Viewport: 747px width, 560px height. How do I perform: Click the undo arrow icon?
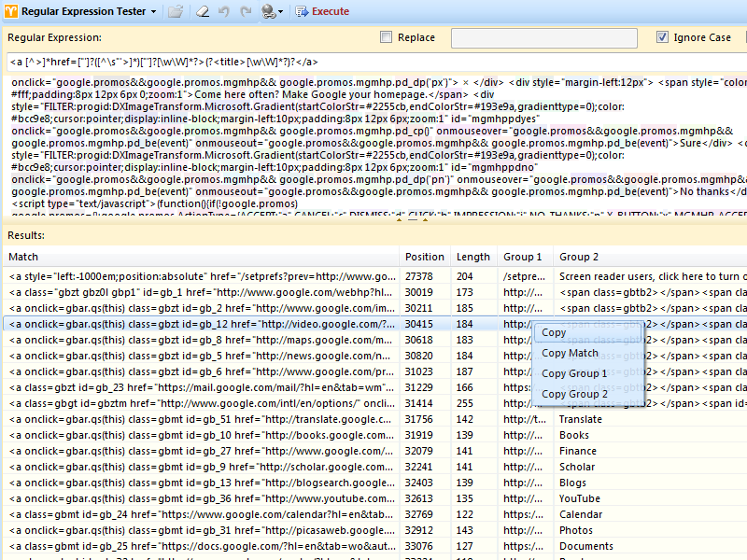224,11
